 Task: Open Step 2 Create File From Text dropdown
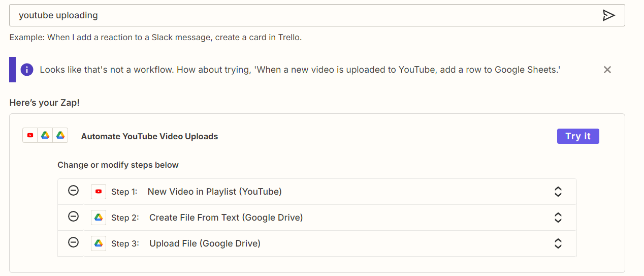pyautogui.click(x=558, y=218)
